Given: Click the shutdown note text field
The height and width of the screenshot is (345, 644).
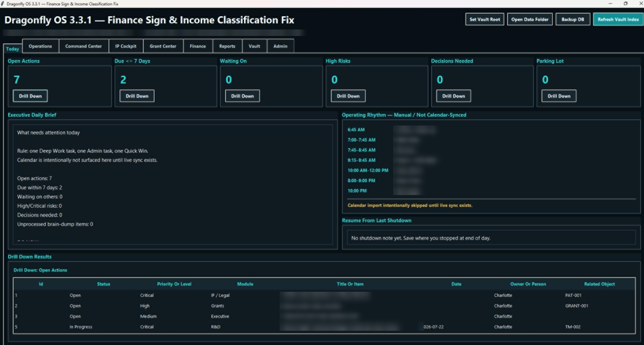Looking at the screenshot, I should (491, 238).
